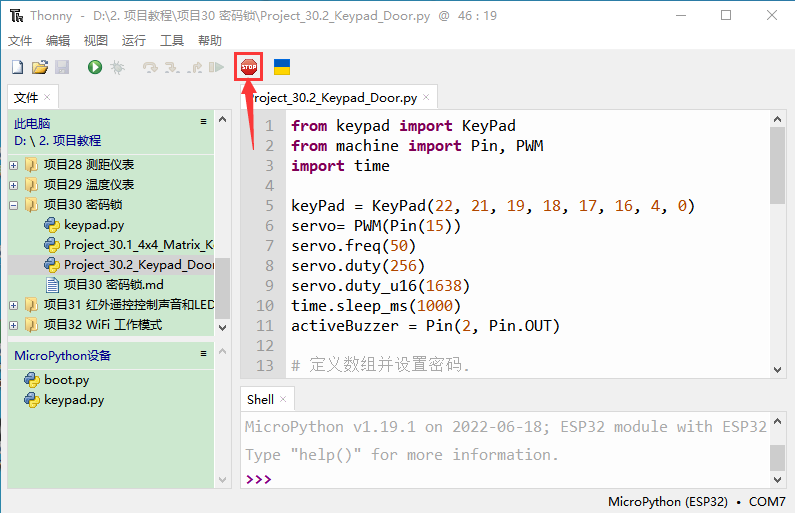
Task: Switch to the Shell tab
Action: (x=260, y=399)
